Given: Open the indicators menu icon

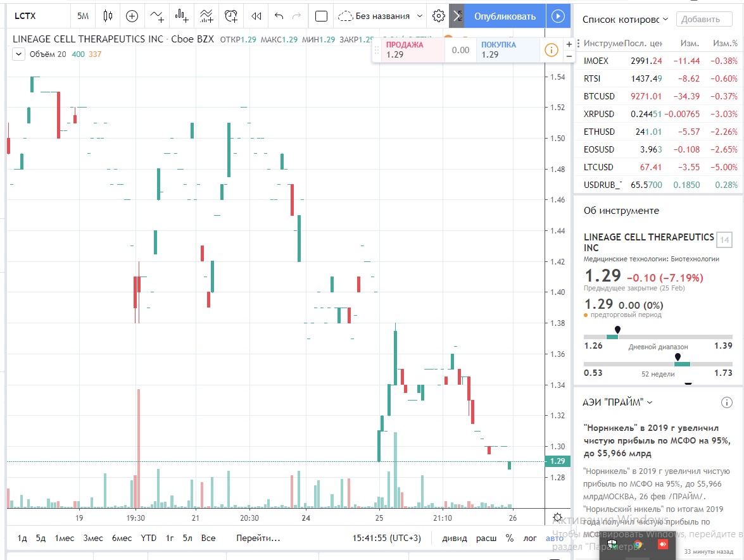Looking at the screenshot, I should point(157,16).
